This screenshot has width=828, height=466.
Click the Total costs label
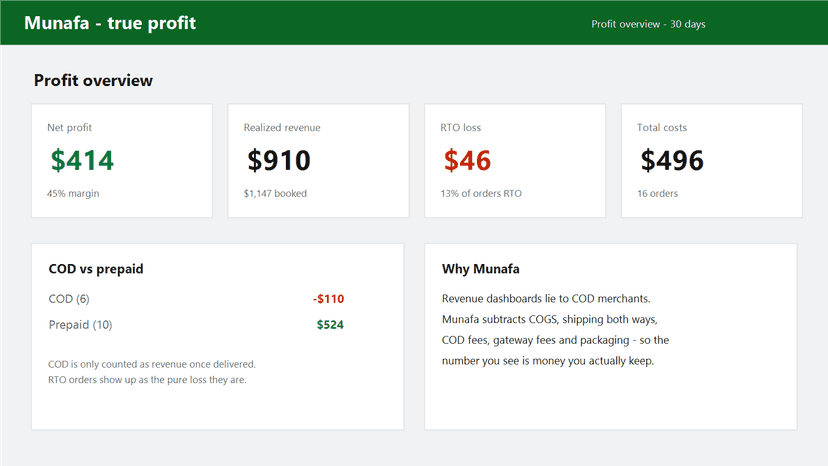tap(662, 127)
